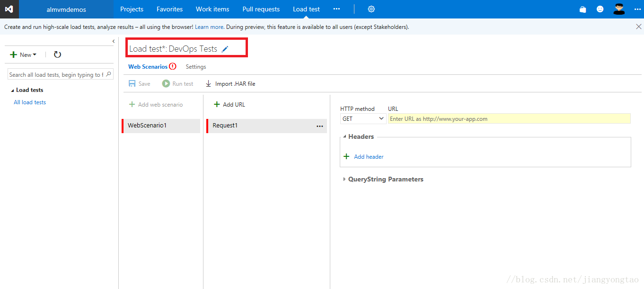Image resolution: width=644 pixels, height=289 pixels.
Task: Open the Projects menu
Action: point(132,9)
